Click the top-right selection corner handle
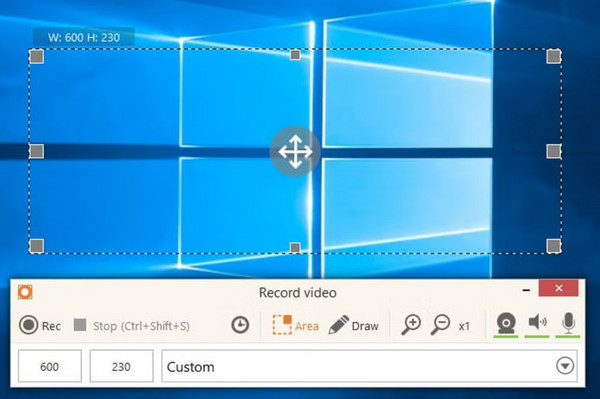The height and width of the screenshot is (399, 600). tap(554, 57)
